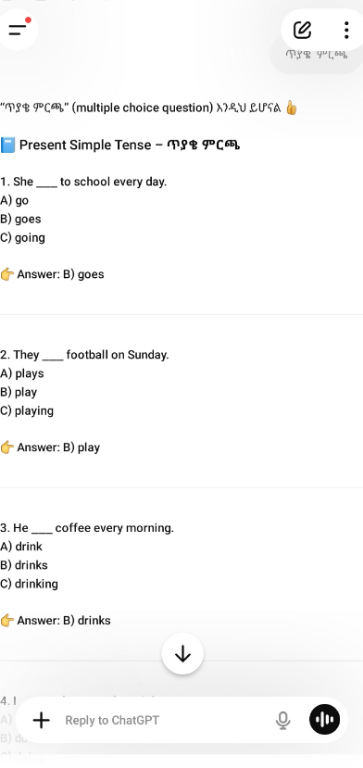Click question 3 text about coffee
363x768 pixels.
[x=87, y=528]
